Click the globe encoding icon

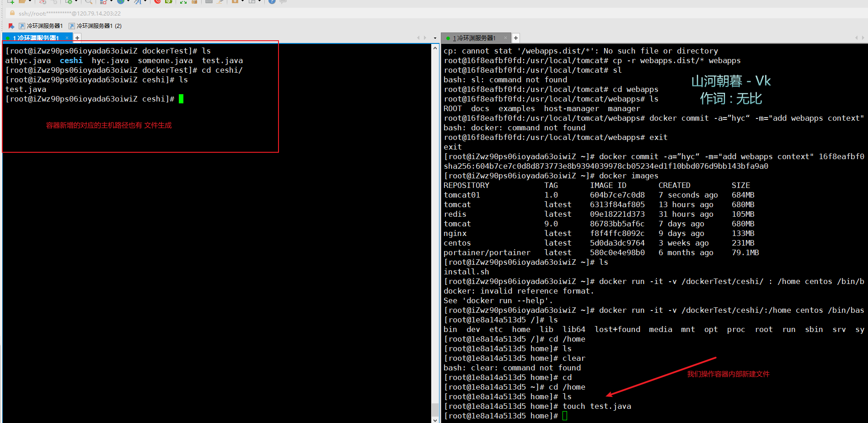121,2
